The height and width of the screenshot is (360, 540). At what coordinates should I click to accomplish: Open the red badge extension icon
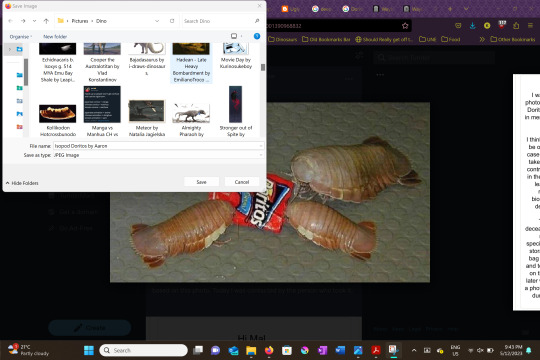coord(502,25)
